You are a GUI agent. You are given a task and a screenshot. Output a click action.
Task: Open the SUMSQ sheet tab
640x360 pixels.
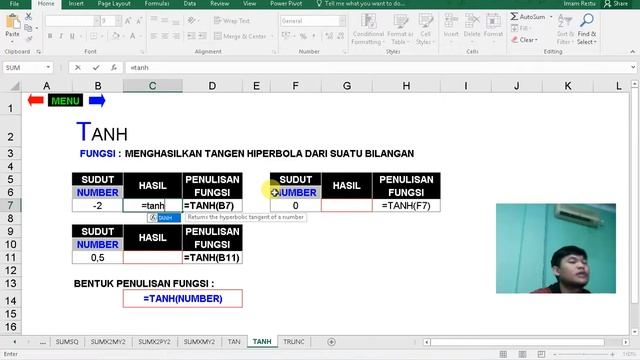click(67, 342)
